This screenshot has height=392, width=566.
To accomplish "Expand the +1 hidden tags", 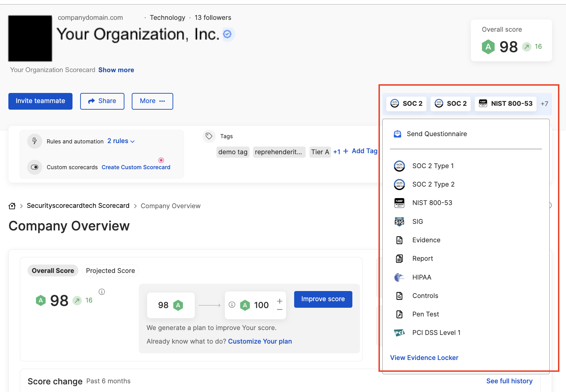I will click(x=337, y=152).
